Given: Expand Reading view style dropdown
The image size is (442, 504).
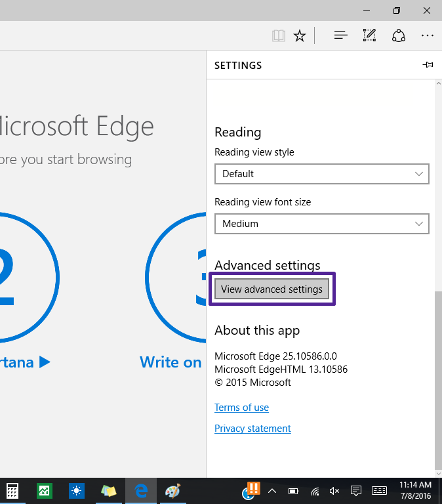Looking at the screenshot, I should tap(322, 174).
